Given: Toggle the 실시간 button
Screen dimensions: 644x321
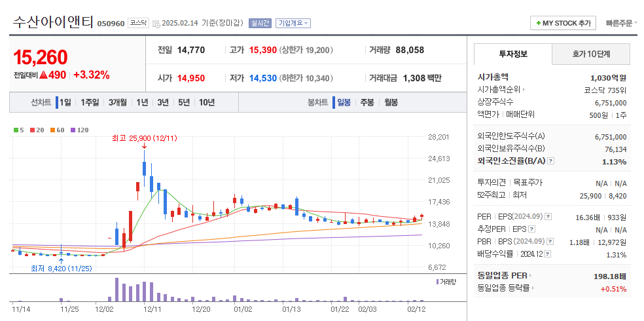Looking at the screenshot, I should click(x=260, y=23).
